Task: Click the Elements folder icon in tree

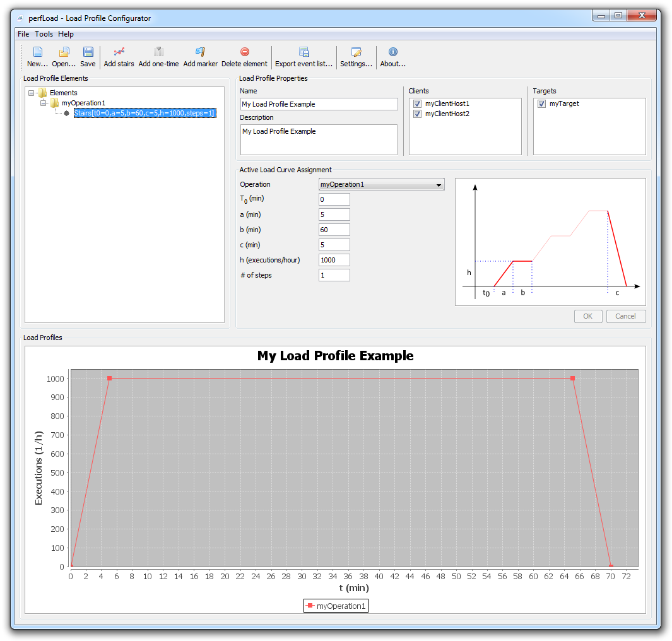Action: pos(42,93)
